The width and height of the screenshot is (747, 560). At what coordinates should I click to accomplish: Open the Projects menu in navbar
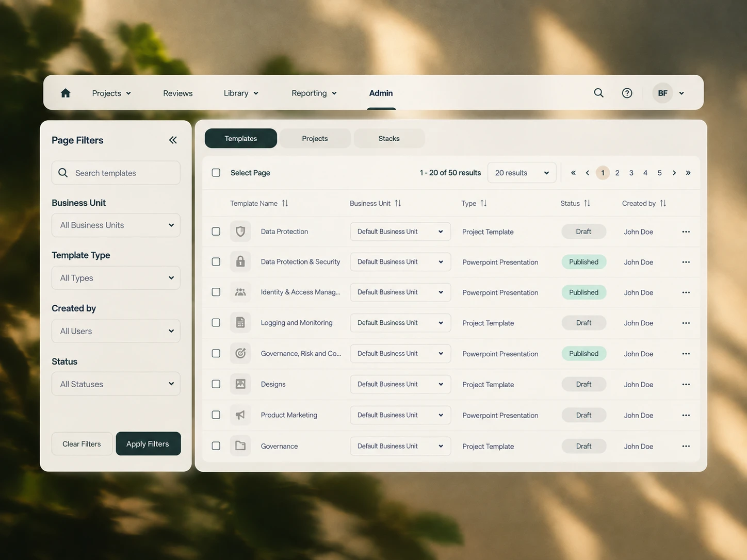click(x=111, y=93)
